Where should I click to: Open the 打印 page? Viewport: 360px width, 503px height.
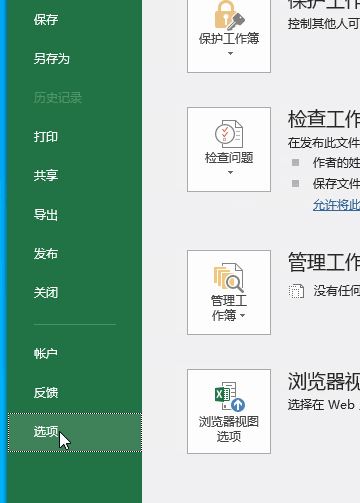[x=46, y=137]
